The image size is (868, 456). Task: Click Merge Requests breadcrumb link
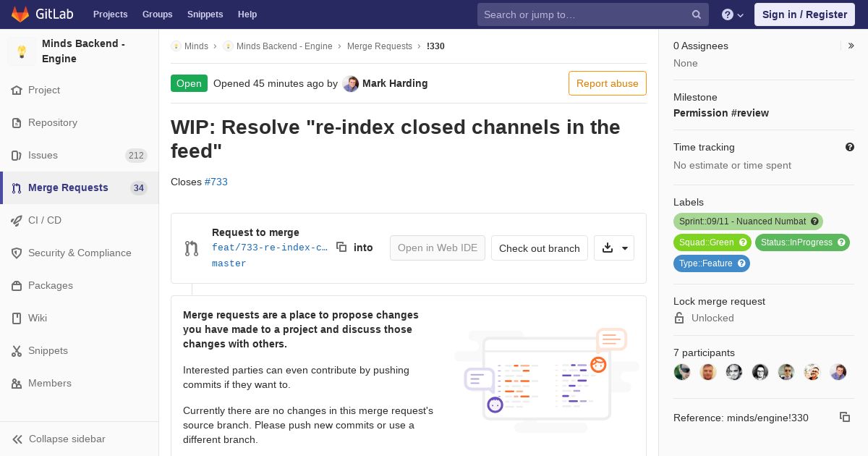tap(380, 46)
